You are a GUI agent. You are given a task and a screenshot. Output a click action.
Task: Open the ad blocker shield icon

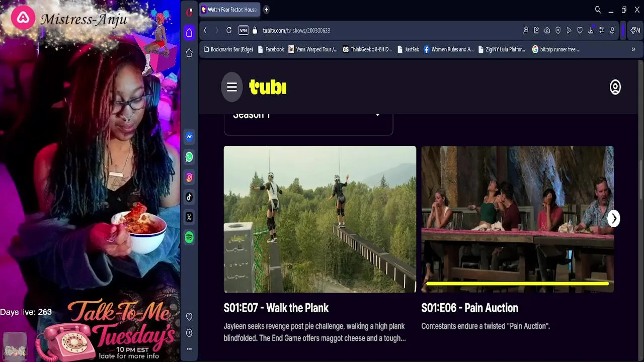pos(558,30)
